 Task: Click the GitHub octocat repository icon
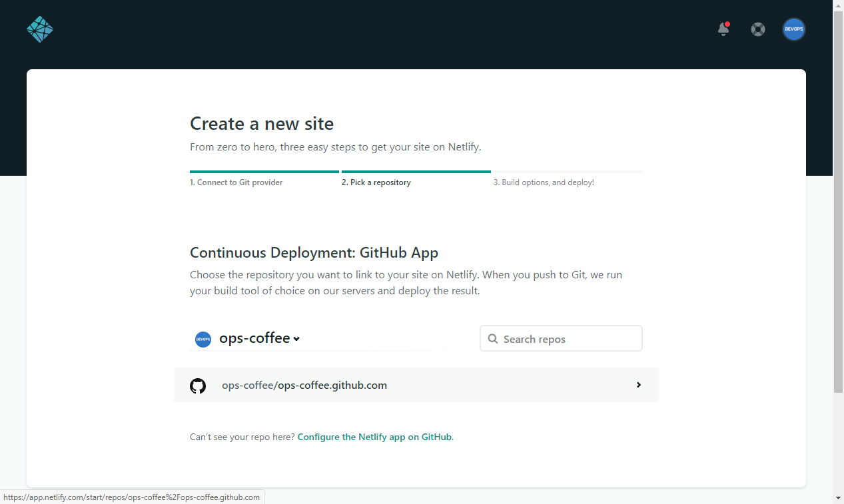click(x=198, y=385)
